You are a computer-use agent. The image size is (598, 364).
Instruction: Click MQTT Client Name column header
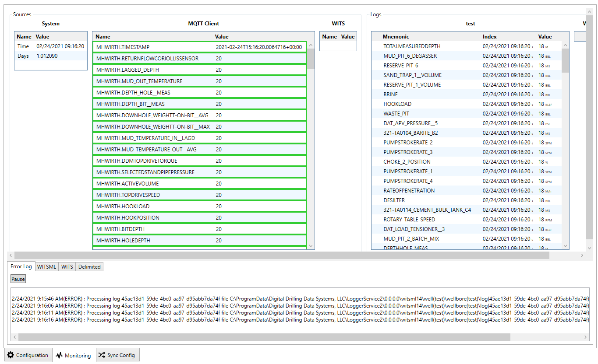coord(103,37)
